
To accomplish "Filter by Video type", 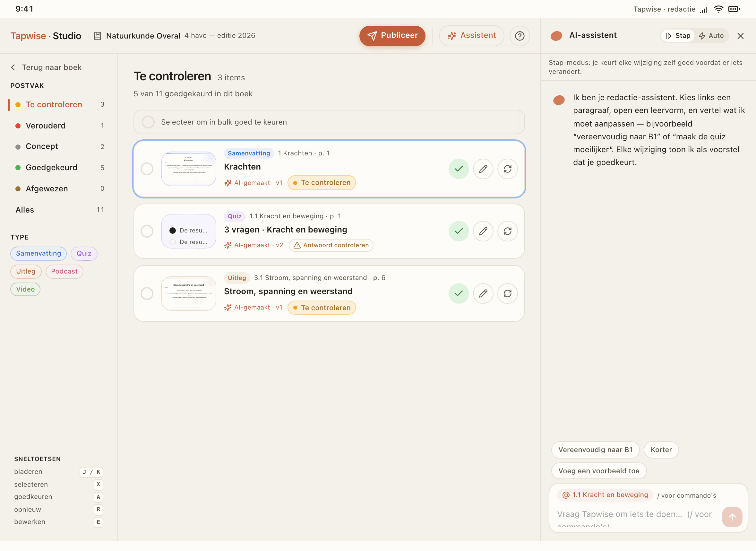I will click(x=25, y=289).
